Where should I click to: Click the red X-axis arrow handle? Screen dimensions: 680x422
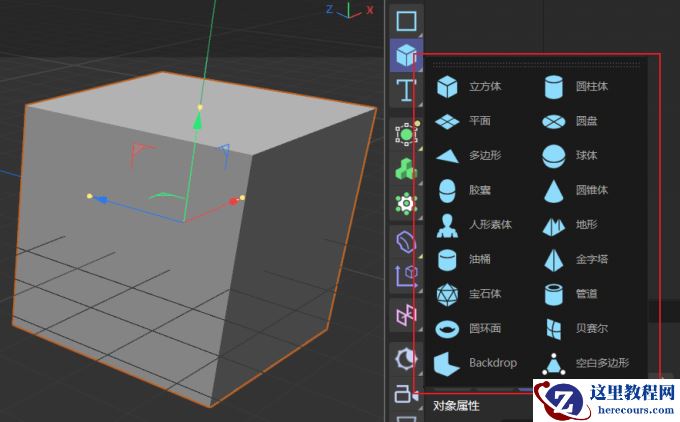233,201
